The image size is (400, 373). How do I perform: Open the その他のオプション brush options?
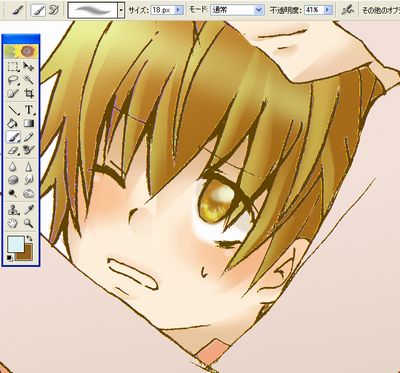click(x=381, y=10)
